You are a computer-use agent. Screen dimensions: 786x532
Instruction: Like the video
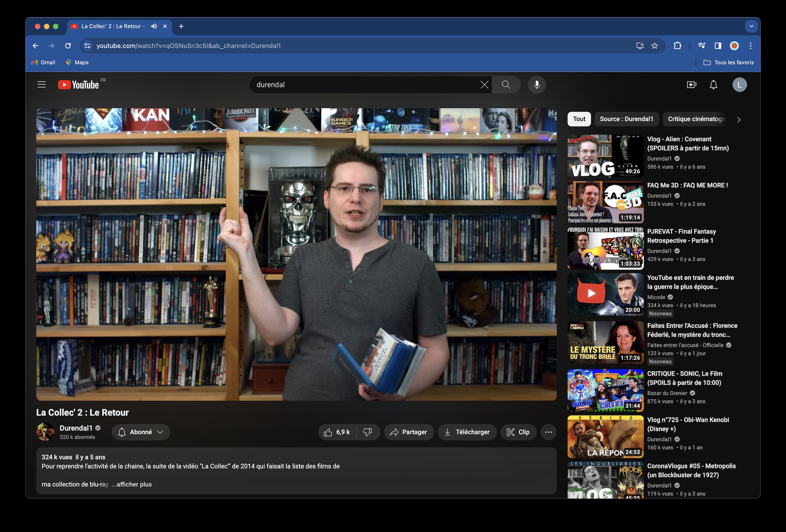(337, 432)
